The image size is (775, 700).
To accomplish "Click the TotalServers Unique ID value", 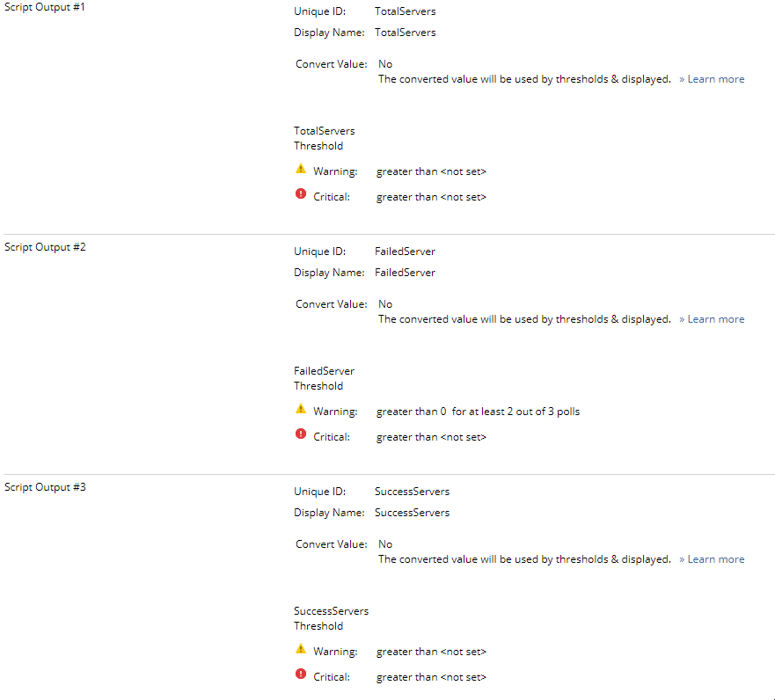I will [x=405, y=11].
